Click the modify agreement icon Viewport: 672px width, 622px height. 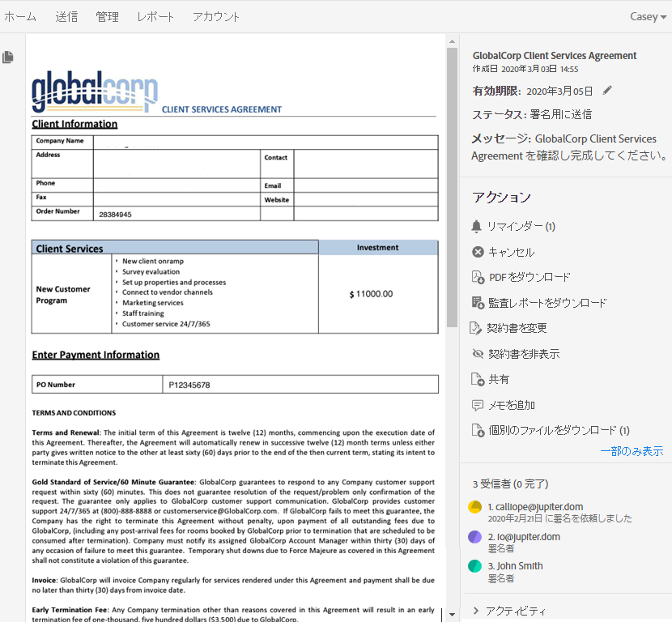(476, 328)
